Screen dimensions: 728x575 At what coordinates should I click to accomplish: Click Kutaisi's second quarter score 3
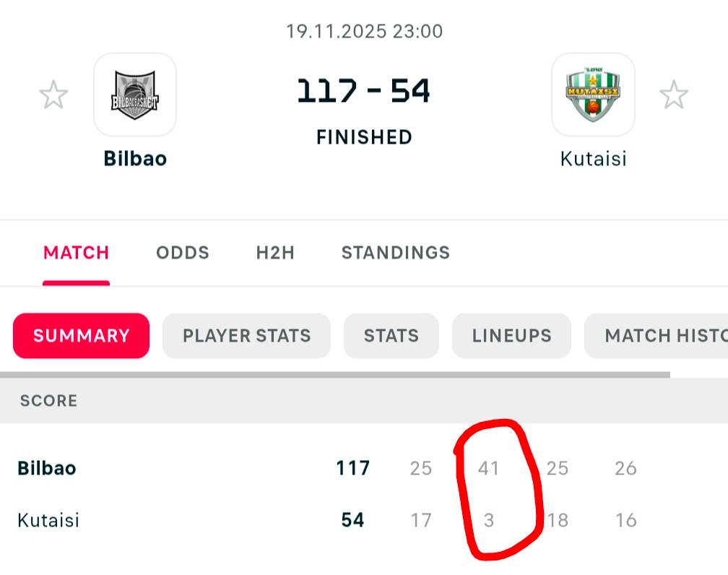489,520
